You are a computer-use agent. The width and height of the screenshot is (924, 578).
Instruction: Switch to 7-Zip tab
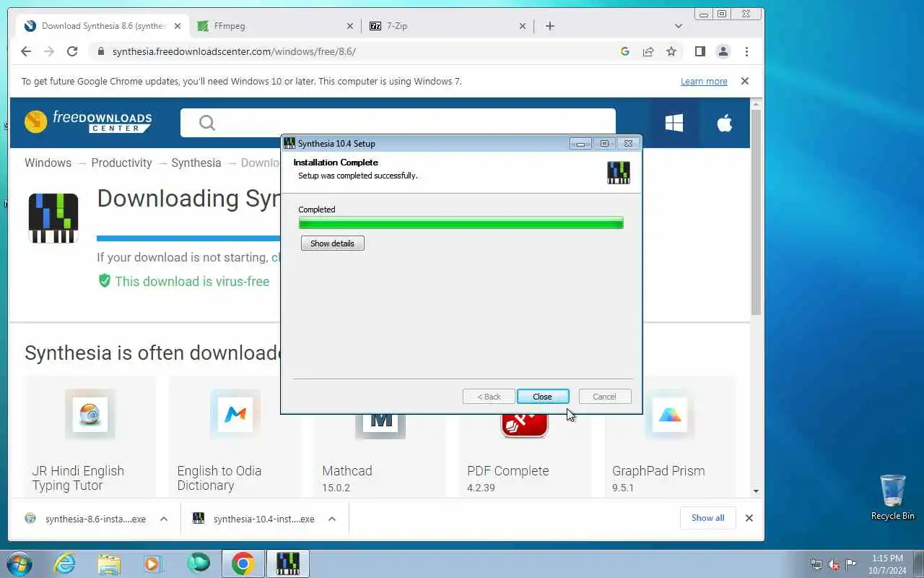coord(448,26)
